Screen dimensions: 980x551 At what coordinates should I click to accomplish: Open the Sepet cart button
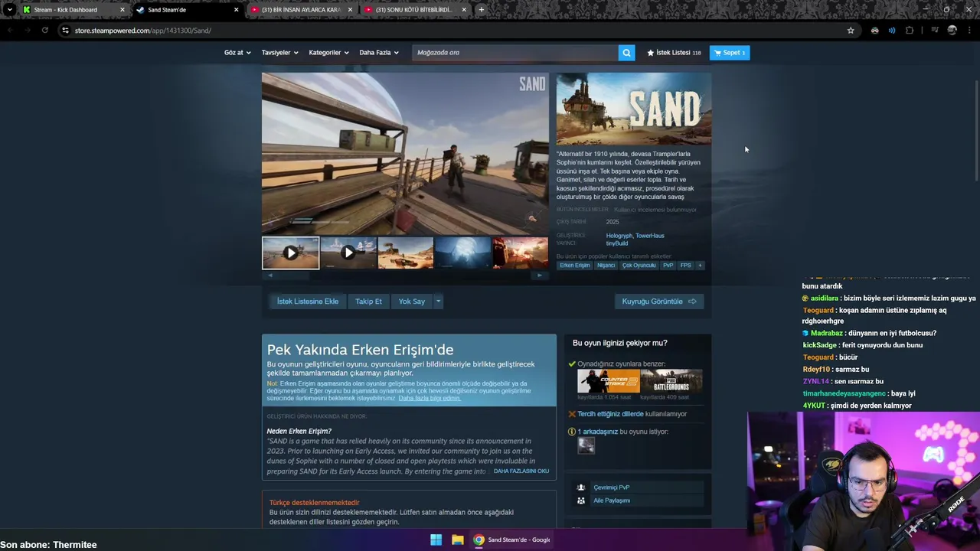tap(730, 53)
